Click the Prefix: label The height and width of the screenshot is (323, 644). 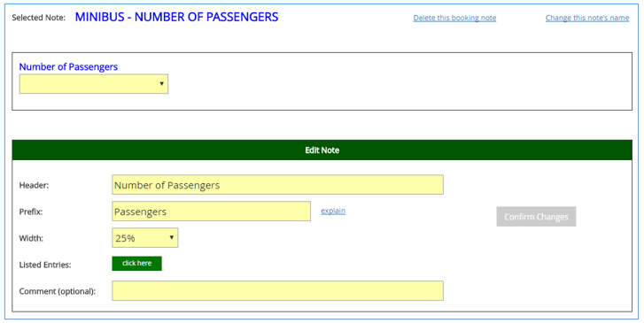point(31,212)
